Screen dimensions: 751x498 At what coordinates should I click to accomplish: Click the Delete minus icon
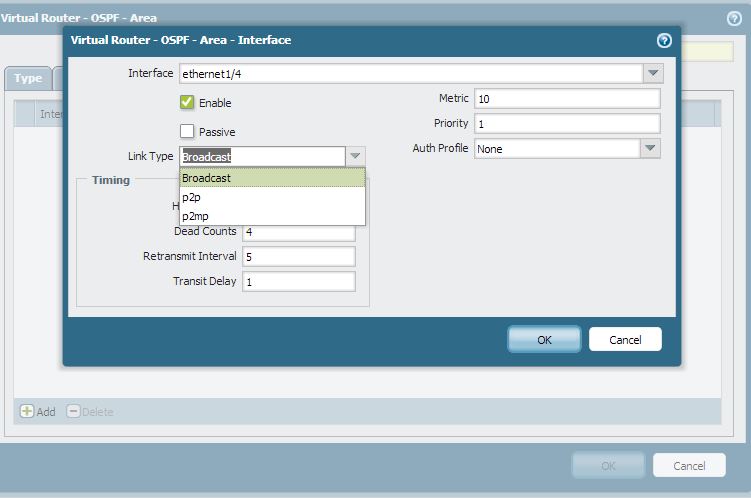click(x=73, y=411)
